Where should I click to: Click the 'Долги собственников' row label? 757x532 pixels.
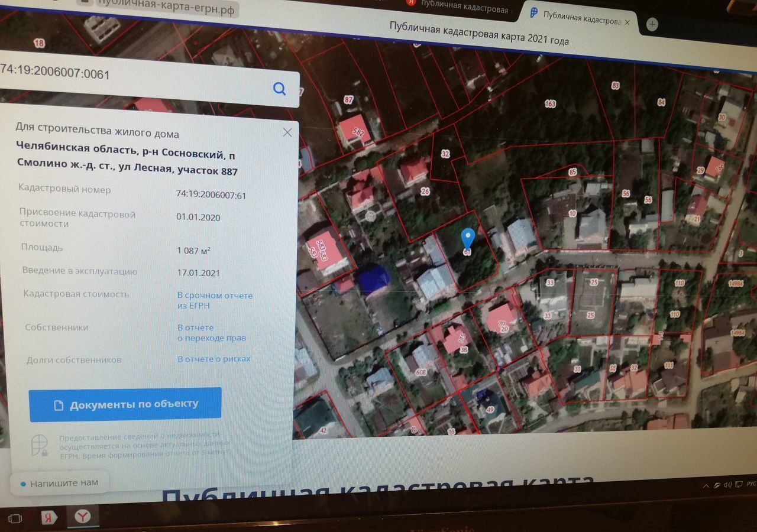tap(74, 359)
